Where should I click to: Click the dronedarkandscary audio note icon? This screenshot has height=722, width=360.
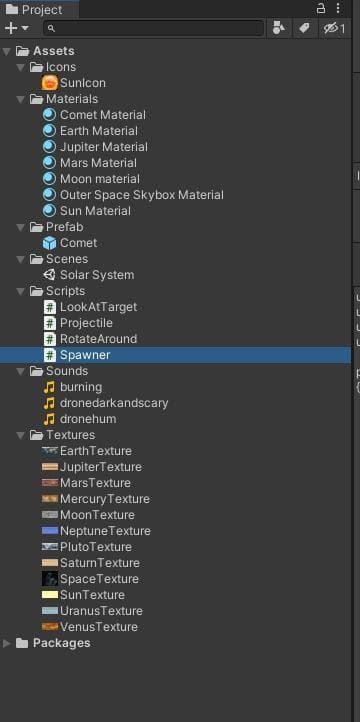49,403
